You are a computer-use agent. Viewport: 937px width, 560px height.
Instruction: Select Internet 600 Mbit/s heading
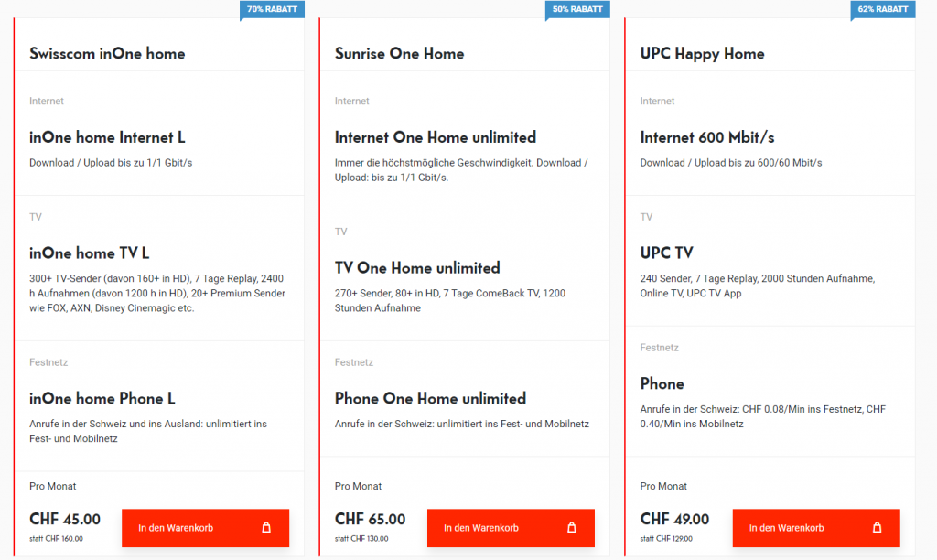[707, 138]
